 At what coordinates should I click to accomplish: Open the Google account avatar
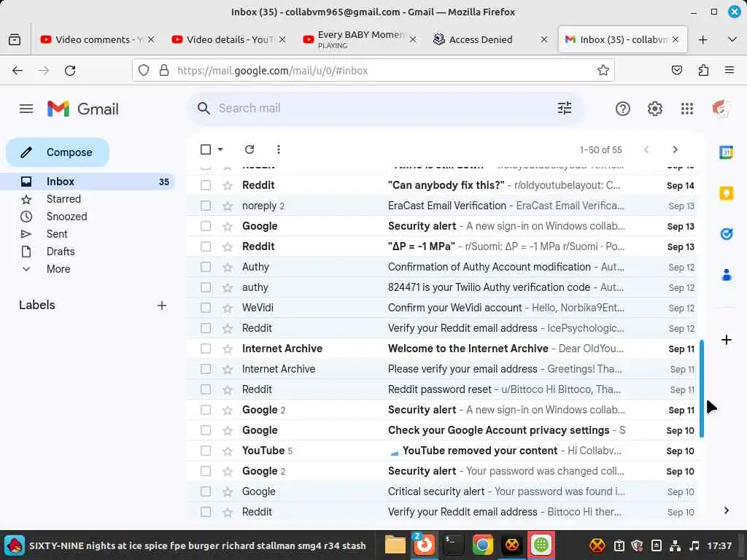pyautogui.click(x=721, y=109)
